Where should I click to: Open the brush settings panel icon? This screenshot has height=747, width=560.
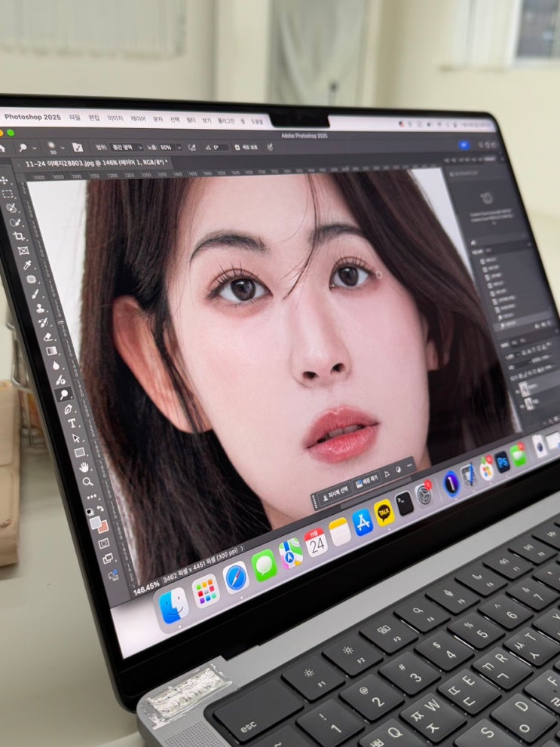point(77,148)
